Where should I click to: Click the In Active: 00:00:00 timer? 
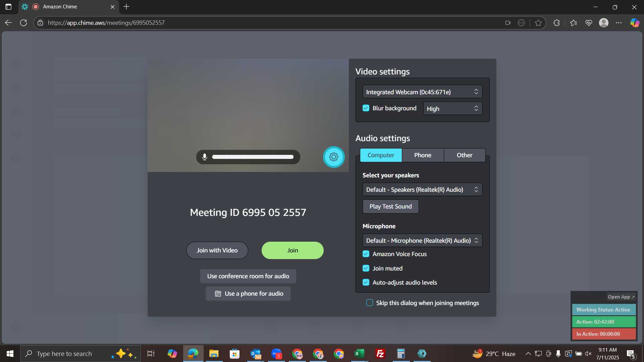(604, 334)
